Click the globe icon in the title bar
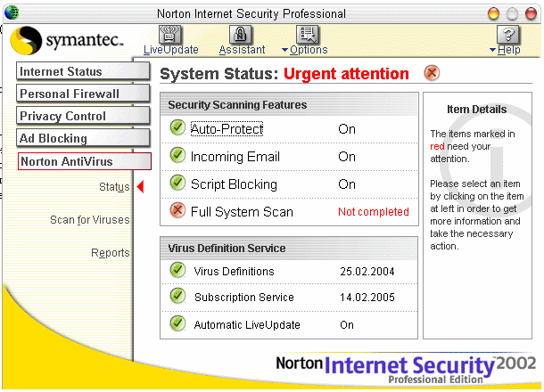Screen dimensions: 544x392 (12, 12)
